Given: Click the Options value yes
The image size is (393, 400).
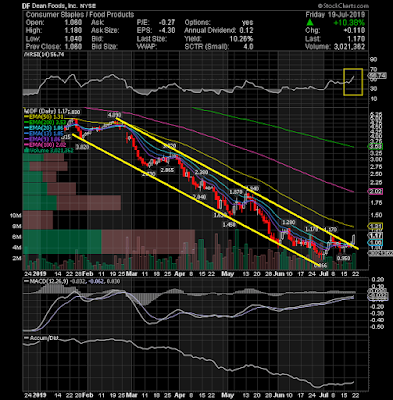Looking at the screenshot, I should pyautogui.click(x=247, y=22).
